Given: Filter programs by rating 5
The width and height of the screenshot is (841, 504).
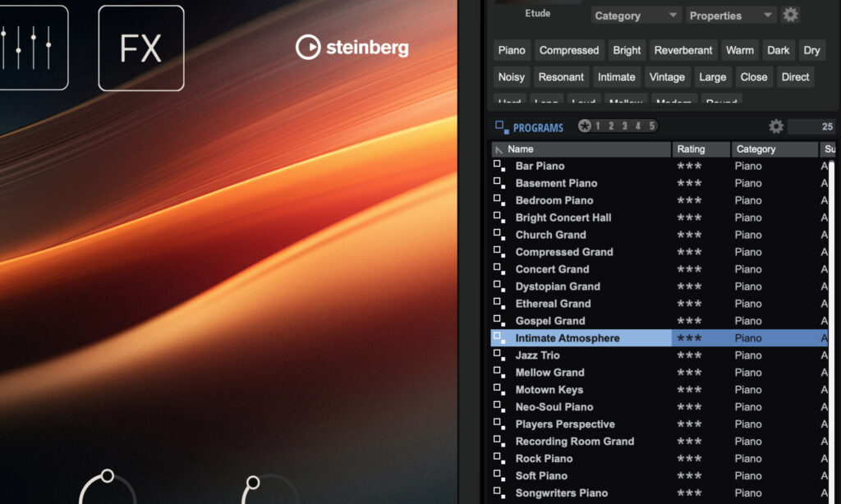Looking at the screenshot, I should tap(651, 126).
